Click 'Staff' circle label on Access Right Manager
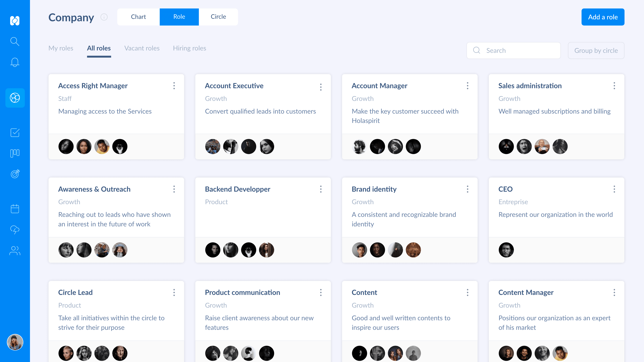The image size is (644, 362). pos(65,99)
